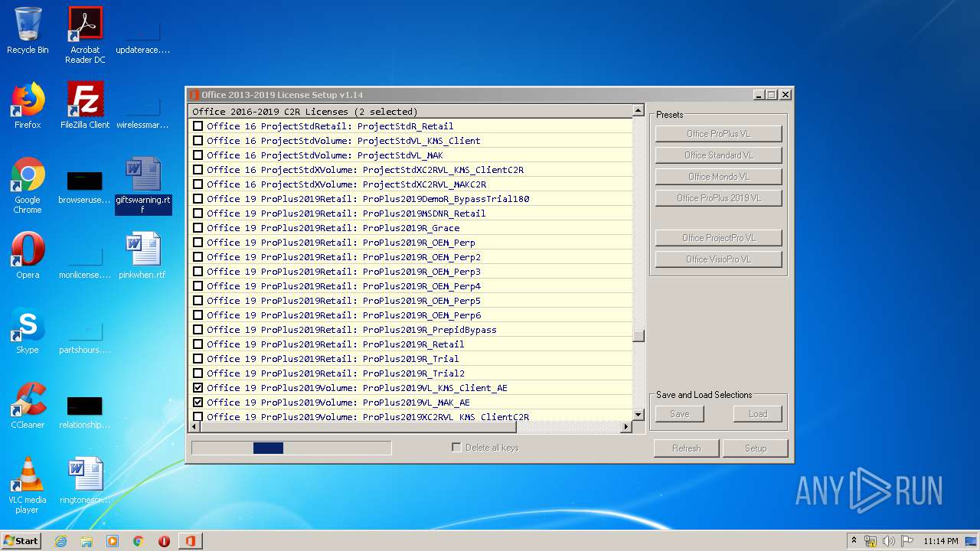980x551 pixels.
Task: Uncheck ProPlus2019VL_KMS_Client_AE checkbox
Action: pyautogui.click(x=198, y=388)
